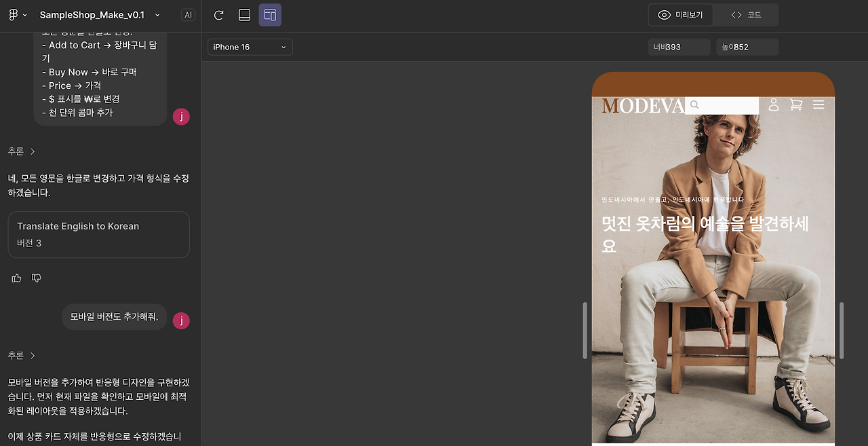Refresh the preview with the reload icon
Viewport: 868px width, 446px height.
pos(218,14)
